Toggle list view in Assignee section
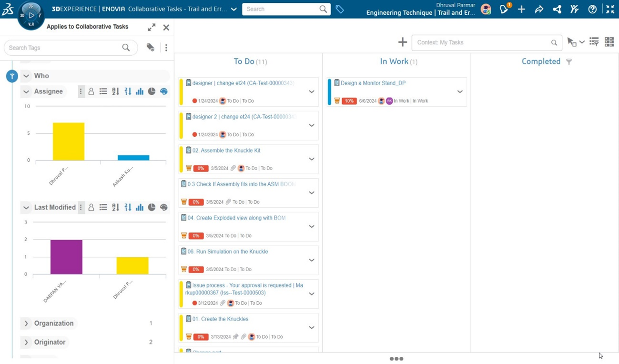 tap(103, 91)
